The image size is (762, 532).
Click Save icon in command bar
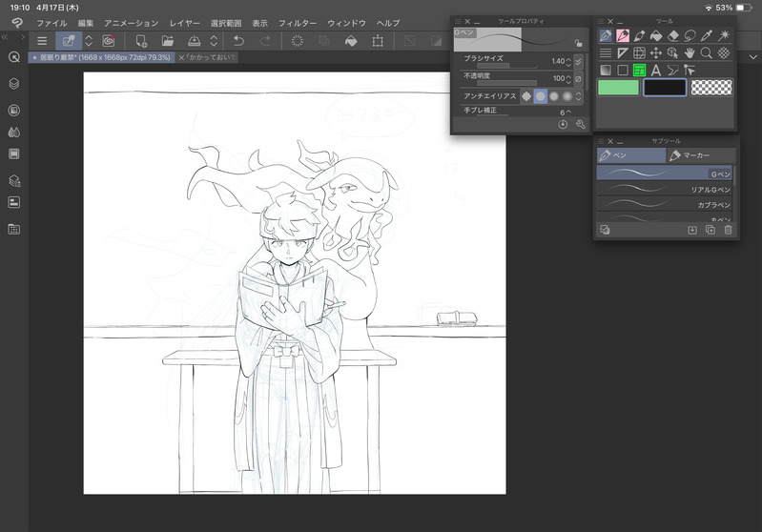(194, 41)
